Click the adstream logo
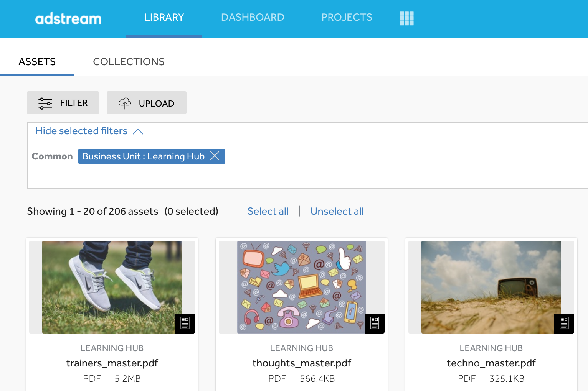This screenshot has width=588, height=391. coord(68,18)
